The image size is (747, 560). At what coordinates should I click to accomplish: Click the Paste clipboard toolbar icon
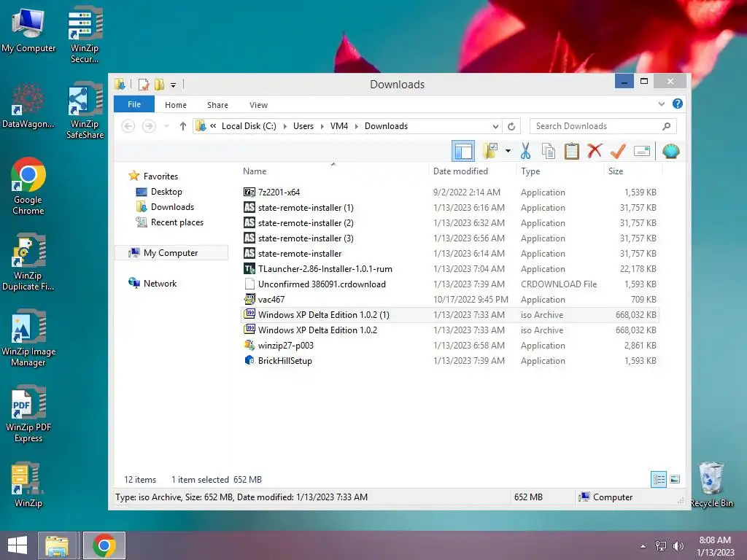tap(572, 152)
